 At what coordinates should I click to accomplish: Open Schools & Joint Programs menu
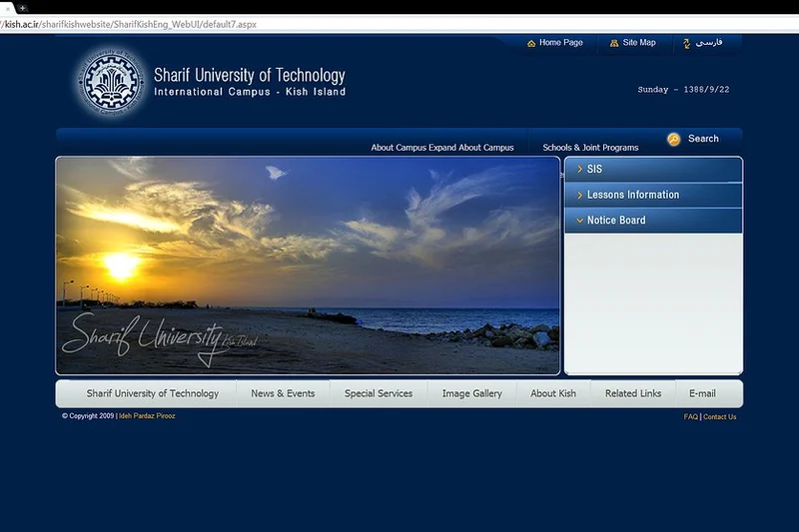(x=590, y=148)
